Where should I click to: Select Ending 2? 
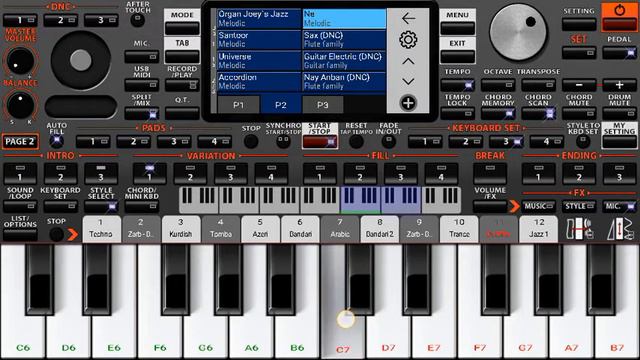(579, 173)
